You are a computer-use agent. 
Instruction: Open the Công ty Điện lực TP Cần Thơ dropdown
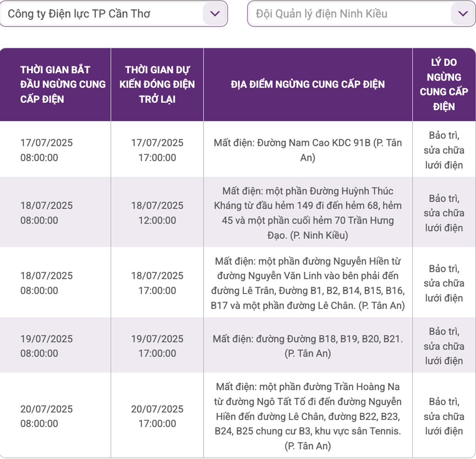102,13
